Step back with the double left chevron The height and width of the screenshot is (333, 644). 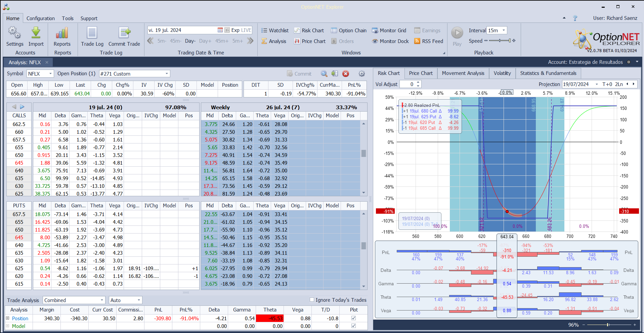[x=151, y=41]
